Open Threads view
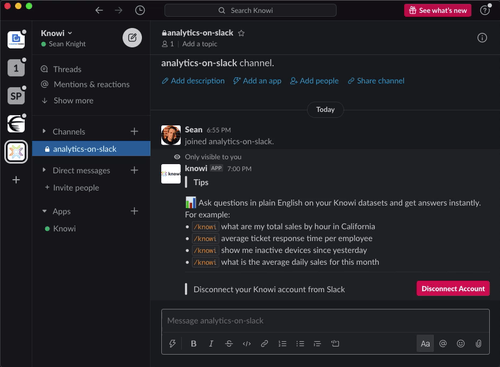Image resolution: width=500 pixels, height=367 pixels. pos(67,69)
